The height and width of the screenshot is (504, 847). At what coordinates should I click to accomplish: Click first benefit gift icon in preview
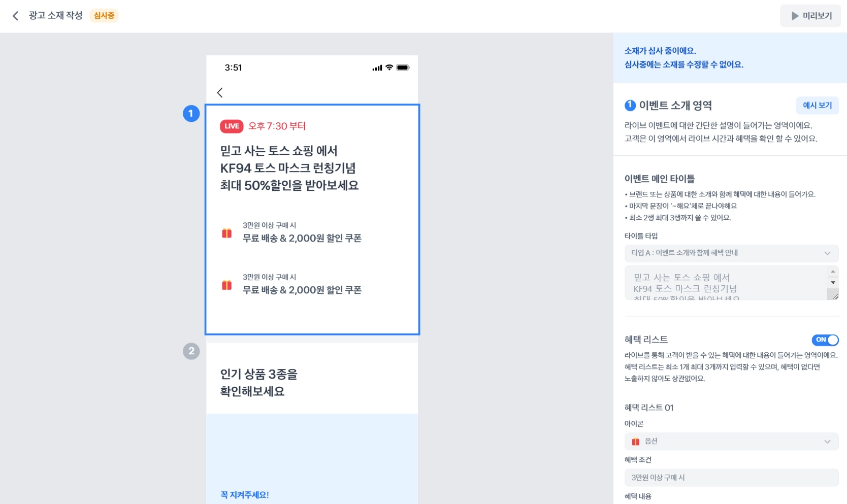[227, 233]
